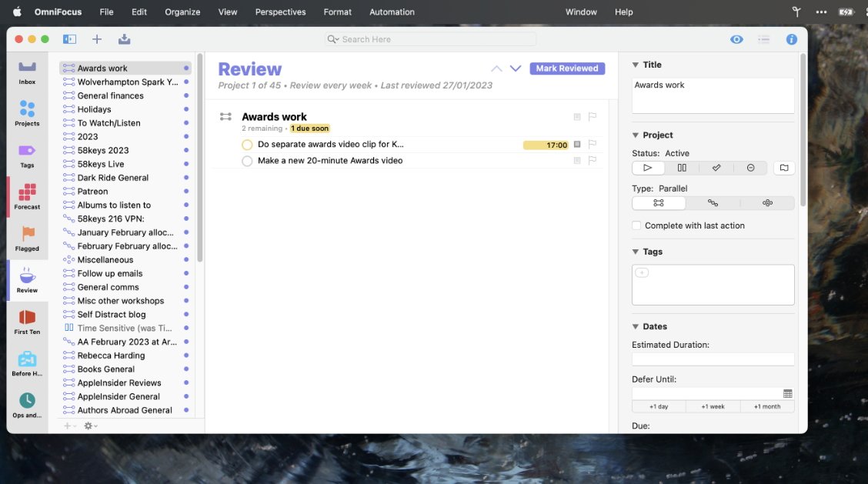This screenshot has height=484, width=868.
Task: Open the View options eye icon
Action: pos(736,39)
